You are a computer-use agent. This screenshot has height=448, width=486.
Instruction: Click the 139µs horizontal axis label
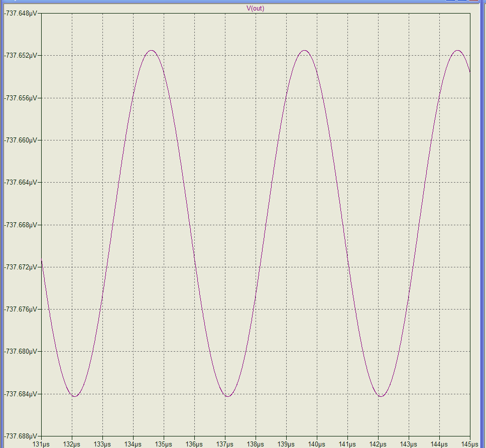[x=286, y=444]
